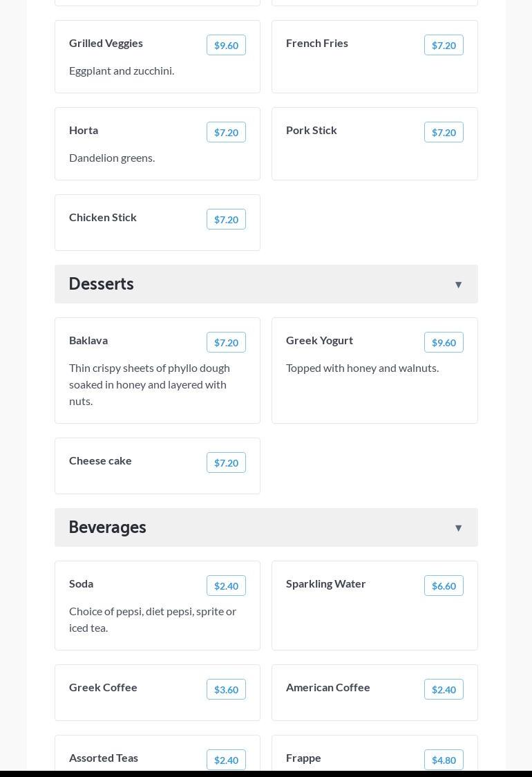Viewport: 532px width, 777px height.
Task: Add Chicken Stick using its price button
Action: (226, 219)
